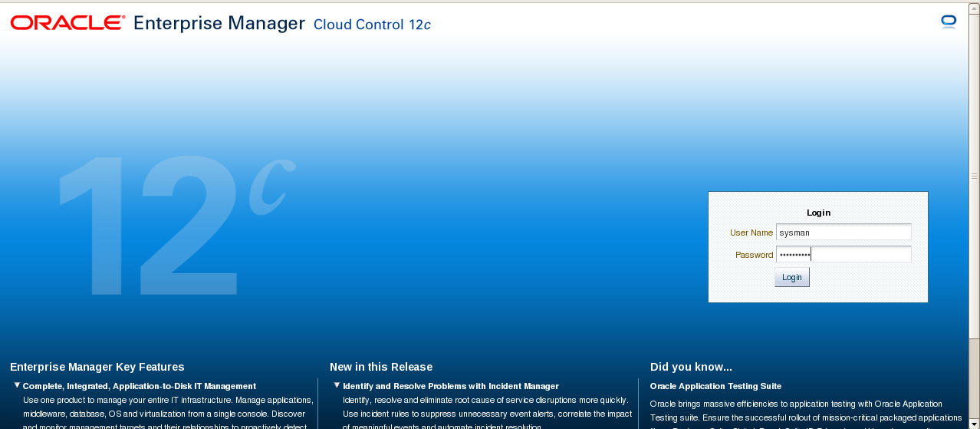This screenshot has height=429, width=980.
Task: Click the Identify and Resolve Problems with Incident Manager title
Action: pyautogui.click(x=451, y=386)
